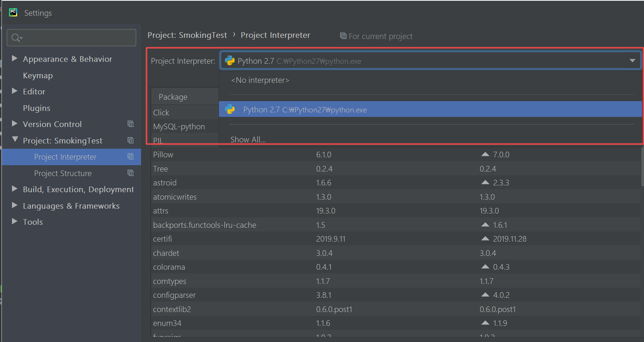Click certifi version 2019.9.11 cell
The width and height of the screenshot is (644, 342).
[x=331, y=239]
